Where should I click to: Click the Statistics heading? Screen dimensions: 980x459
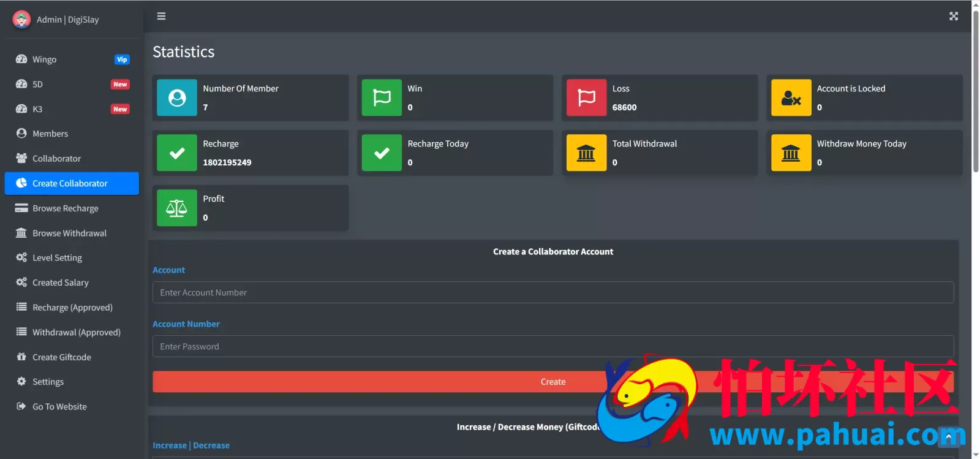[x=184, y=51]
